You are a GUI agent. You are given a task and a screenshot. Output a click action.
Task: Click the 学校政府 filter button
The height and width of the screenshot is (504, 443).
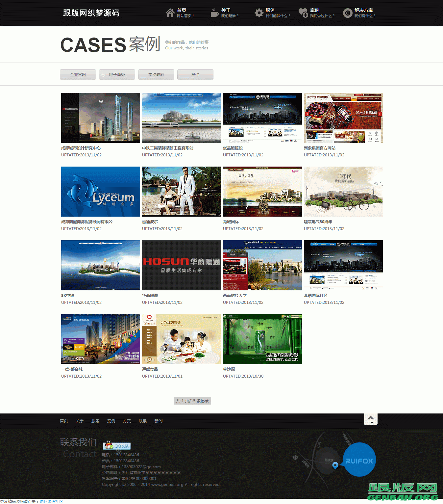point(156,74)
